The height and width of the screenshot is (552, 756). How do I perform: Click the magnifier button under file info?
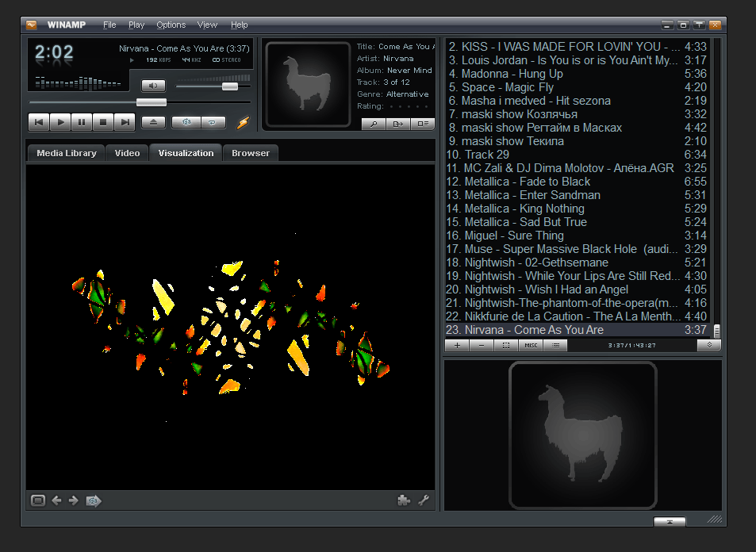(374, 124)
